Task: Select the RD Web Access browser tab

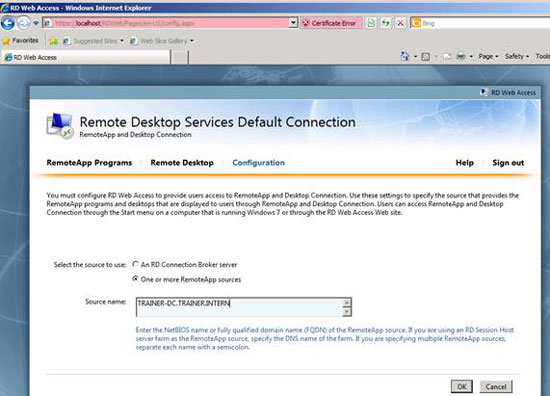Action: (86, 57)
